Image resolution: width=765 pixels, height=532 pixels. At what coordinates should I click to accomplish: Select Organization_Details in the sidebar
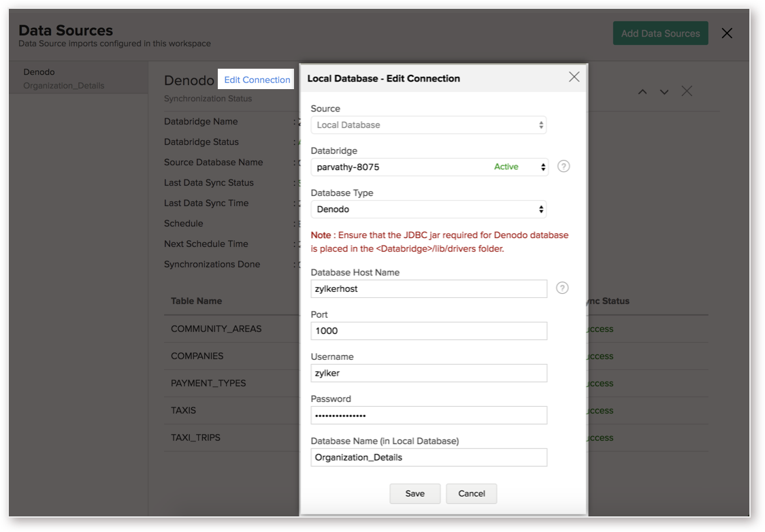pos(64,85)
